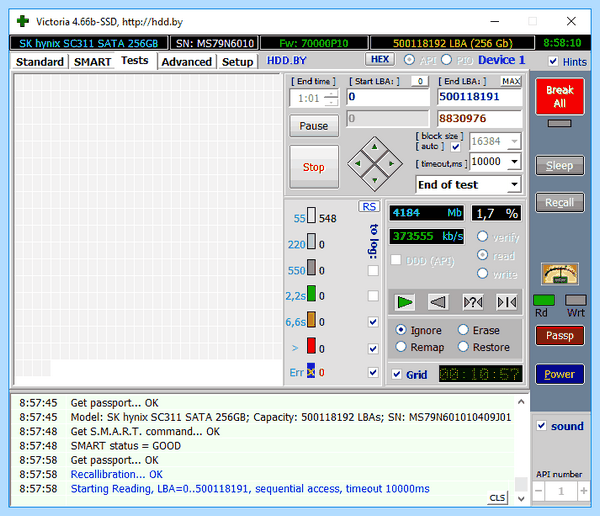Click the End LBA input field
This screenshot has width=600, height=516.
coord(479,96)
